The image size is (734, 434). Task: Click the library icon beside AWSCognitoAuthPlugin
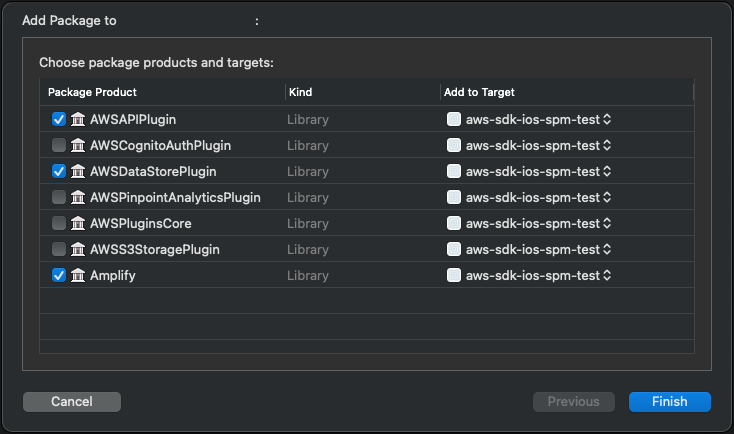[78, 146]
